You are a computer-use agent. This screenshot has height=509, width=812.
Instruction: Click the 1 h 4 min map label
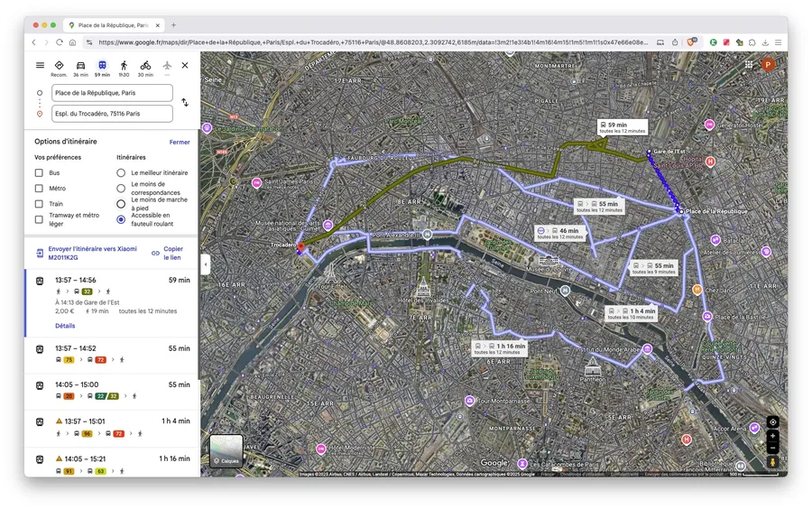pyautogui.click(x=631, y=314)
